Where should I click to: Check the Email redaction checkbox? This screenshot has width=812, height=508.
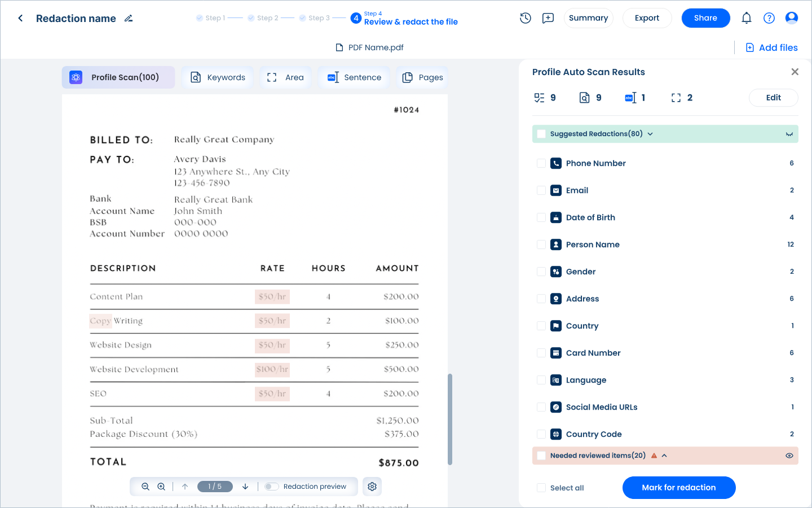pyautogui.click(x=541, y=190)
